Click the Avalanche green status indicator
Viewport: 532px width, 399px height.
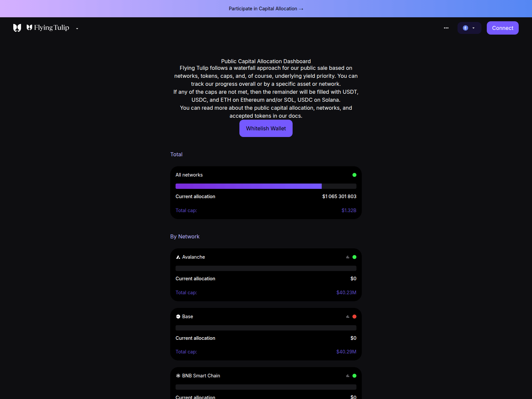[354, 257]
